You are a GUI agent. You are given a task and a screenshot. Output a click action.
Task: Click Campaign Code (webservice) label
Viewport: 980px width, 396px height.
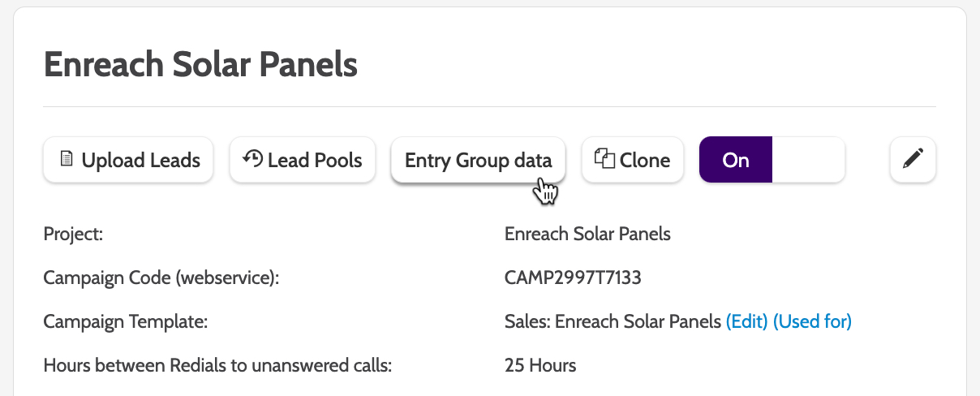pyautogui.click(x=161, y=278)
